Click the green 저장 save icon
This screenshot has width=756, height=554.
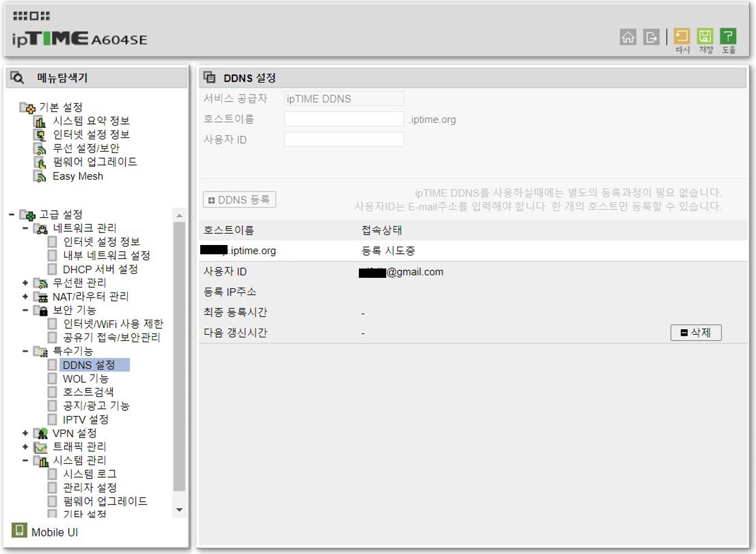[705, 37]
